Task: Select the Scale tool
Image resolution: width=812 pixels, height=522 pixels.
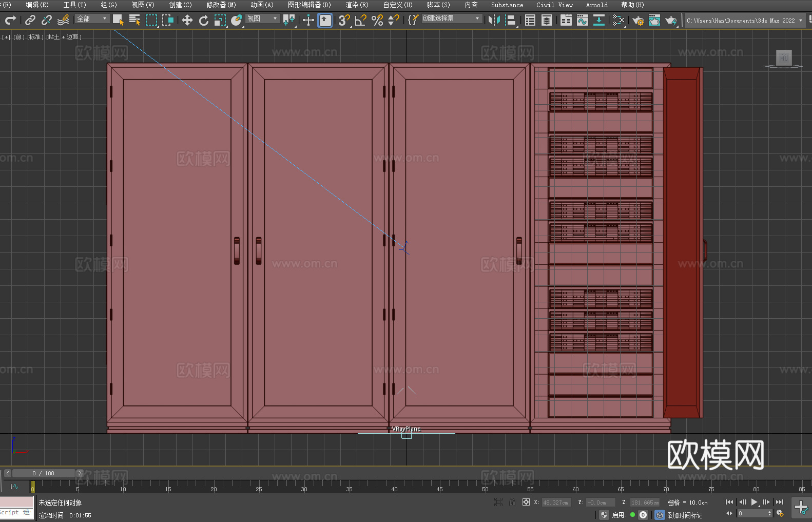Action: [220, 20]
